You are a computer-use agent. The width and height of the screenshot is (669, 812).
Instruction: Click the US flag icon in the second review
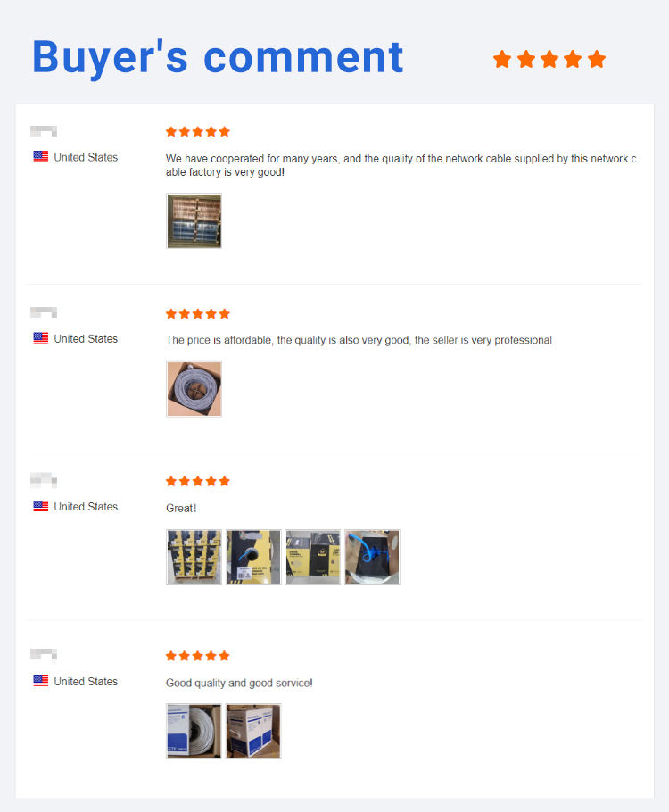click(x=41, y=337)
